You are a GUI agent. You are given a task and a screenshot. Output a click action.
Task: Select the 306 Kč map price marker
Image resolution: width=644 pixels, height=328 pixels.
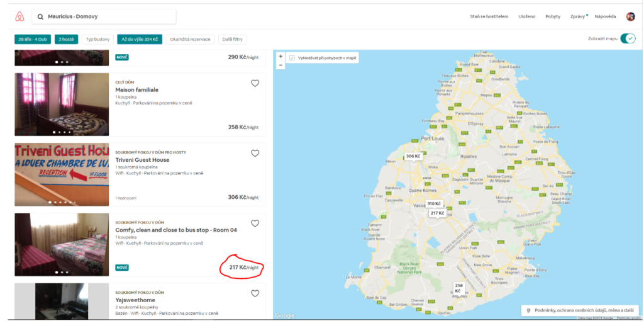tap(413, 156)
